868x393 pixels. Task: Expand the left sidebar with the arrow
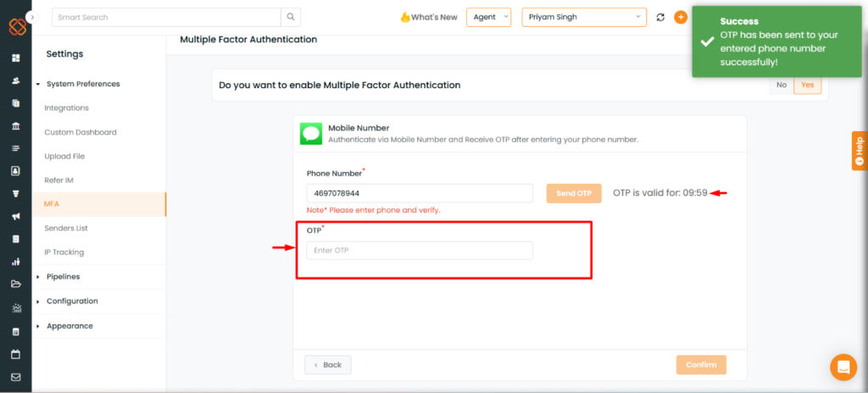(32, 17)
